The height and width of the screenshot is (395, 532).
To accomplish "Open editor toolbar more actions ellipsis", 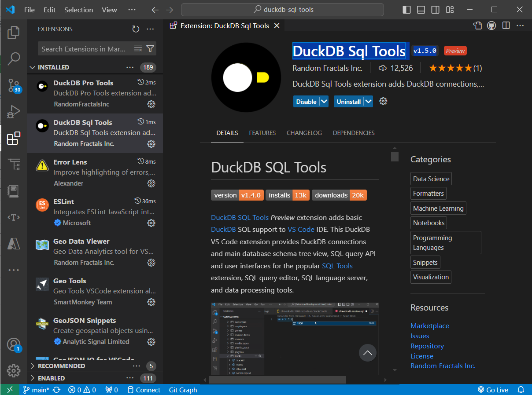I will (x=521, y=26).
